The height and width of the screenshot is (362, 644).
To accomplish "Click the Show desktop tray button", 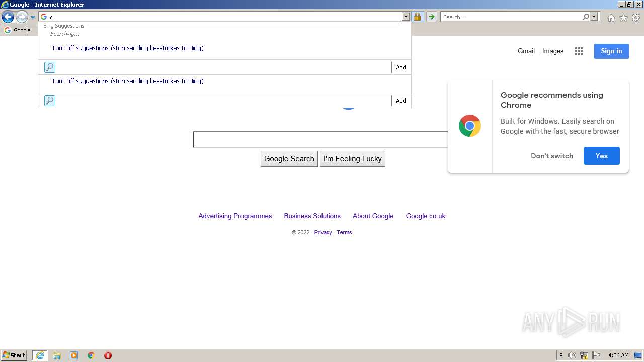I will [x=638, y=355].
